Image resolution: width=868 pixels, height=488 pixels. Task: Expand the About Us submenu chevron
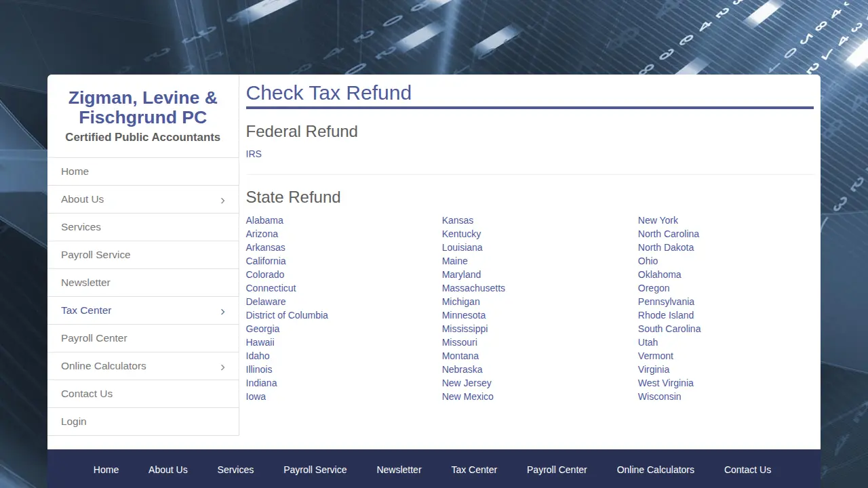222,200
